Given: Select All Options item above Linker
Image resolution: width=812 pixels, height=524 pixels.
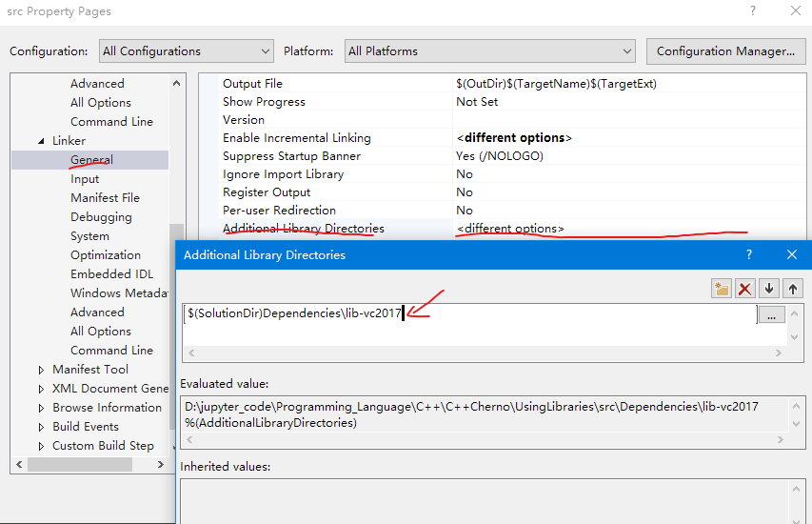Looking at the screenshot, I should pos(101,103).
